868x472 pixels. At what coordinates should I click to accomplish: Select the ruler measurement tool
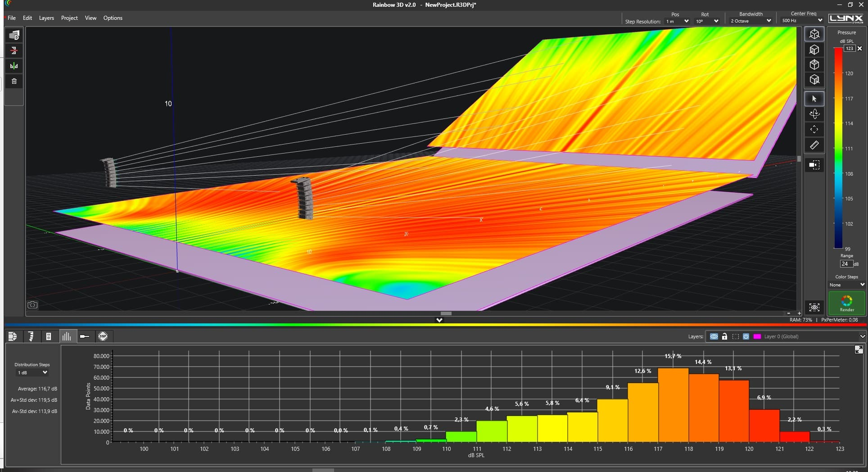point(814,145)
